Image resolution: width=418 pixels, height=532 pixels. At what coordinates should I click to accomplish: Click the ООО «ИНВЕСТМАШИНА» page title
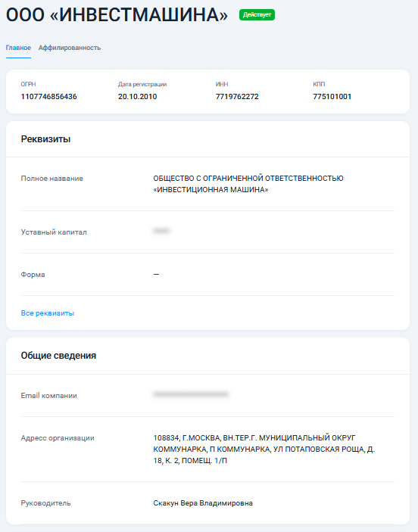tap(117, 15)
